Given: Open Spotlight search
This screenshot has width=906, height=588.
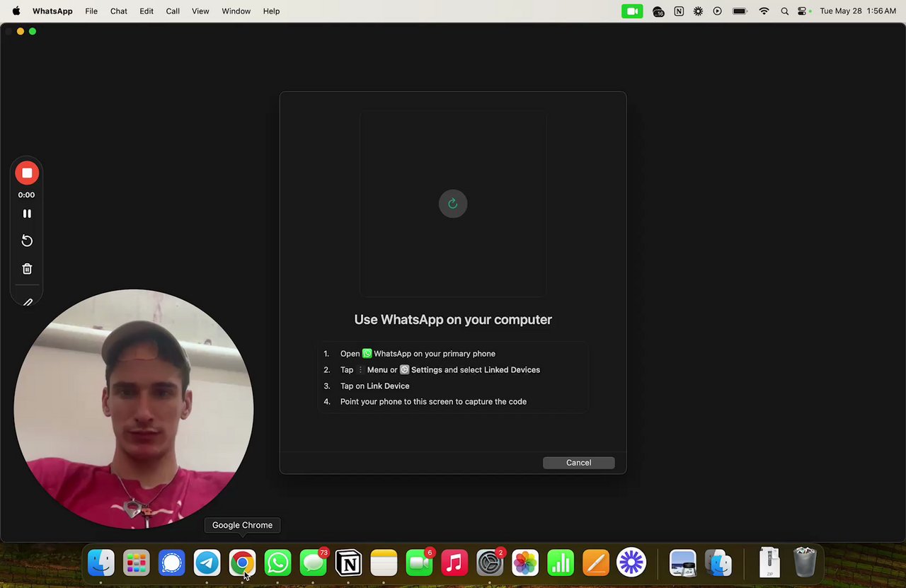Looking at the screenshot, I should pos(784,11).
